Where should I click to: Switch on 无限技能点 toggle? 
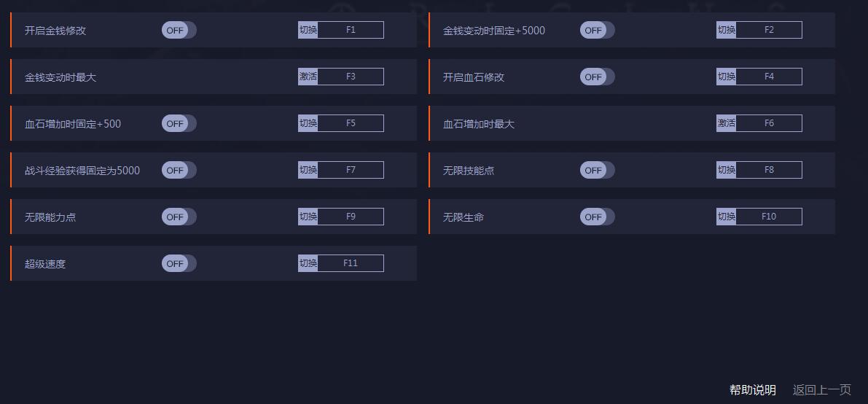597,171
